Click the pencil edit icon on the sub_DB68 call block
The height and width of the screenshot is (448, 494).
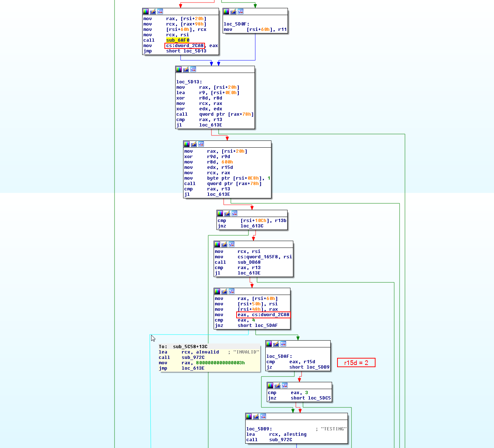tap(224, 244)
